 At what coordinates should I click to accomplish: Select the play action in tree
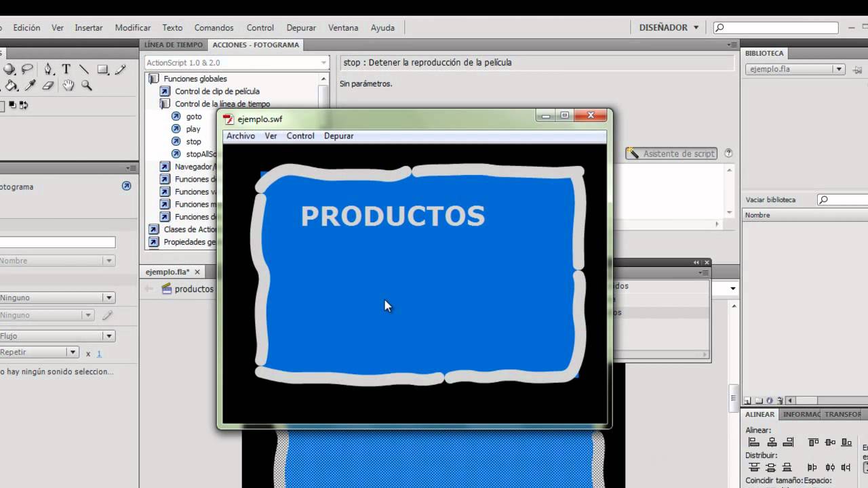[193, 129]
